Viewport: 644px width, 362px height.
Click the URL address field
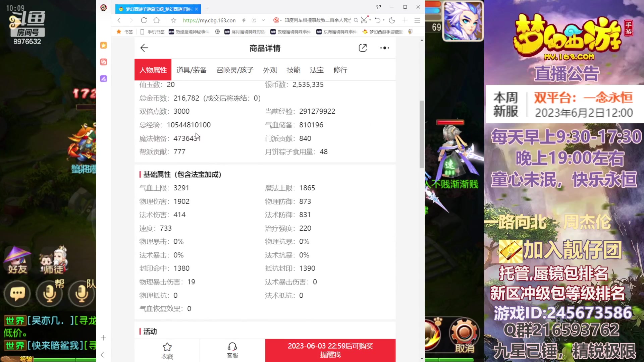(209, 20)
